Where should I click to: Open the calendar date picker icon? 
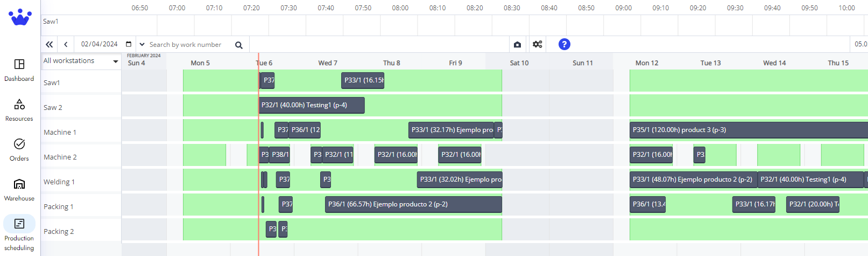pyautogui.click(x=129, y=44)
